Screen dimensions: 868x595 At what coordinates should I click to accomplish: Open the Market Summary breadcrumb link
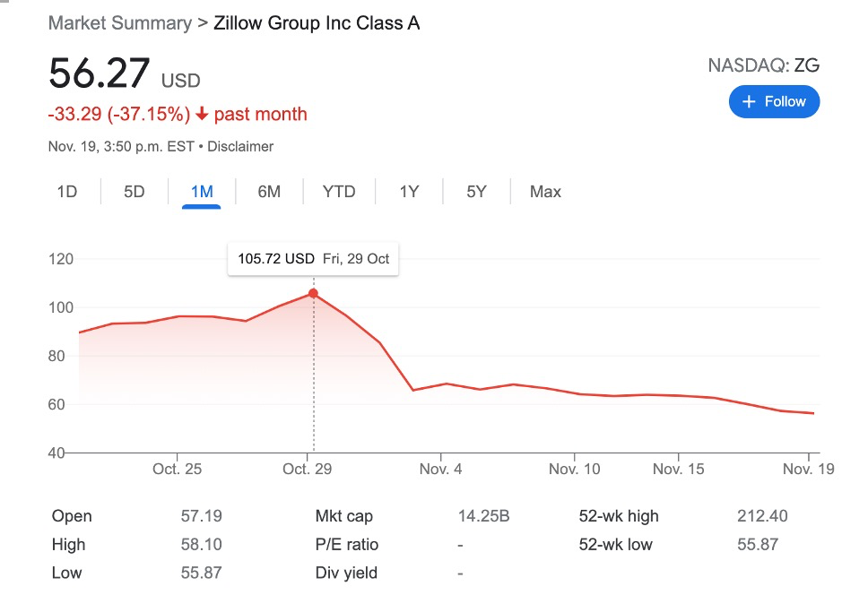point(119,23)
